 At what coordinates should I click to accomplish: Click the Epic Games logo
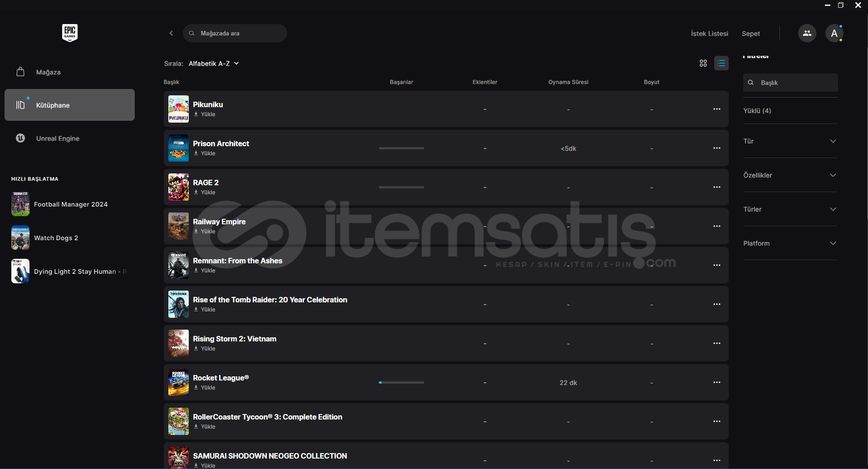(x=70, y=33)
